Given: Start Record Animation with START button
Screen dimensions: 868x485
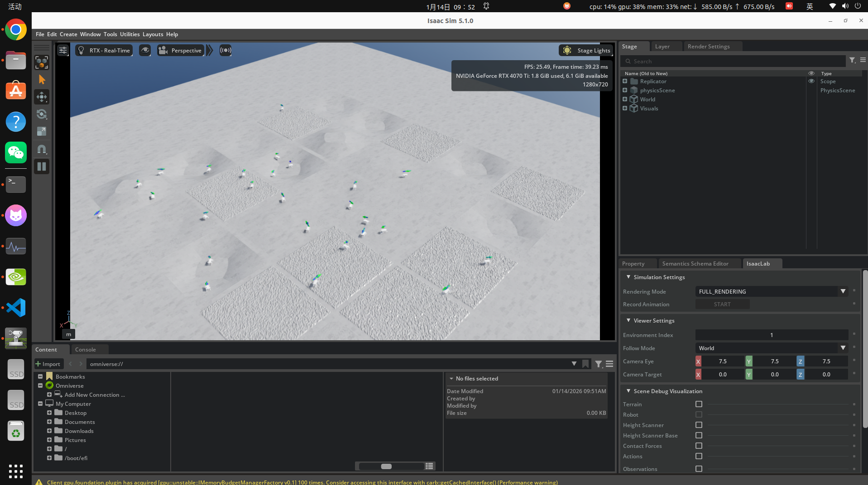Looking at the screenshot, I should (x=722, y=304).
